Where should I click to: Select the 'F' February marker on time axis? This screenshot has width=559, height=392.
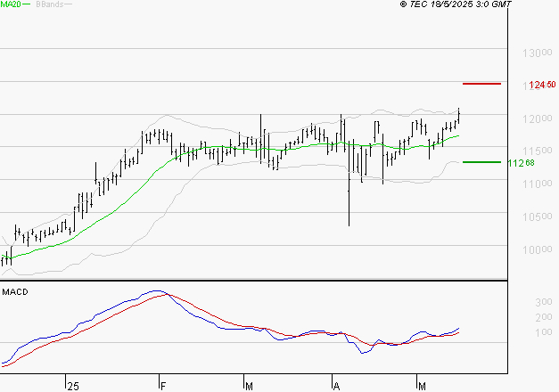(162, 386)
